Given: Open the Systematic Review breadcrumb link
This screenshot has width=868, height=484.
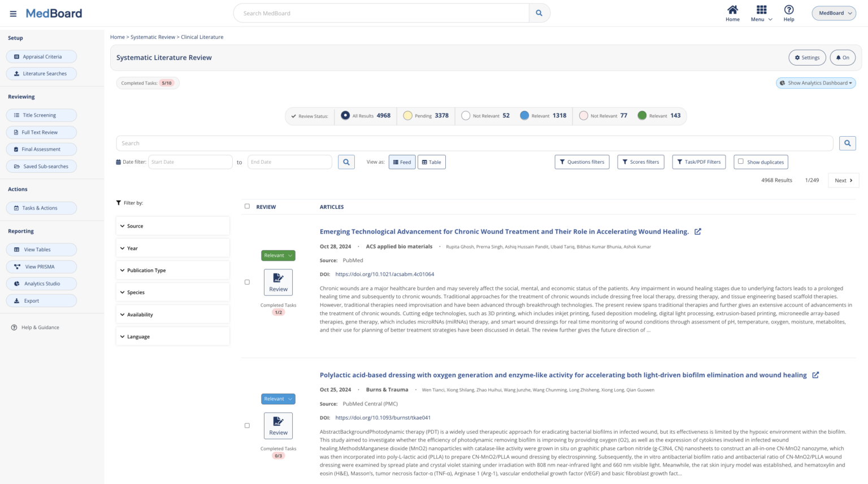Looking at the screenshot, I should (x=153, y=37).
